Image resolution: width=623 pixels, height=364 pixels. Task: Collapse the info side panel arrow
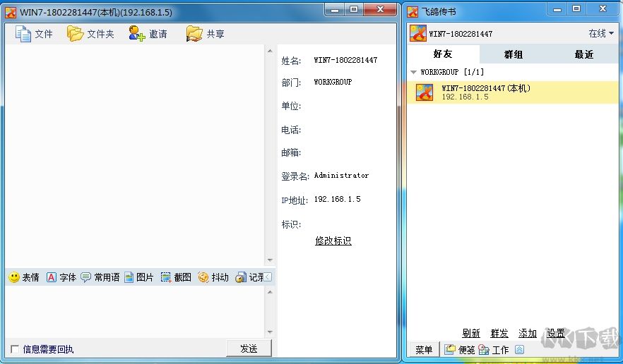268,277
